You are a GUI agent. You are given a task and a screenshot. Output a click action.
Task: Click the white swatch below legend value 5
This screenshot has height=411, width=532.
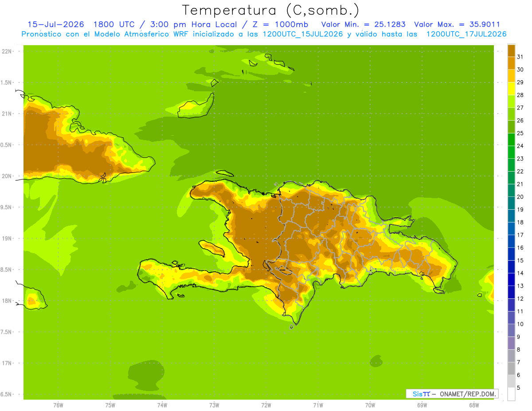[511, 394]
